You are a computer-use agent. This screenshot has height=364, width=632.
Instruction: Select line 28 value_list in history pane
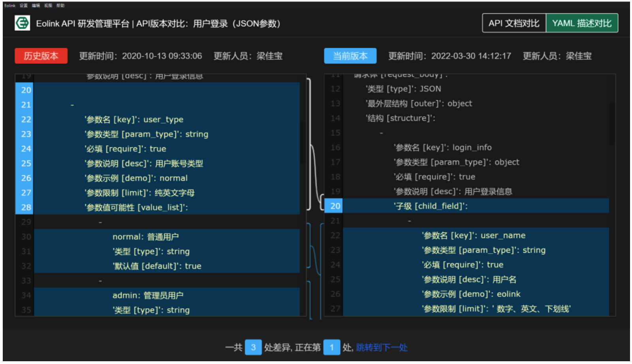pos(136,207)
